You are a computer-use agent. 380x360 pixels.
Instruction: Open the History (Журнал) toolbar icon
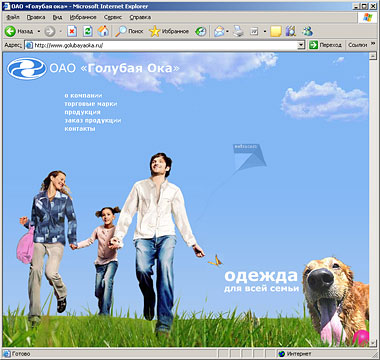point(201,31)
